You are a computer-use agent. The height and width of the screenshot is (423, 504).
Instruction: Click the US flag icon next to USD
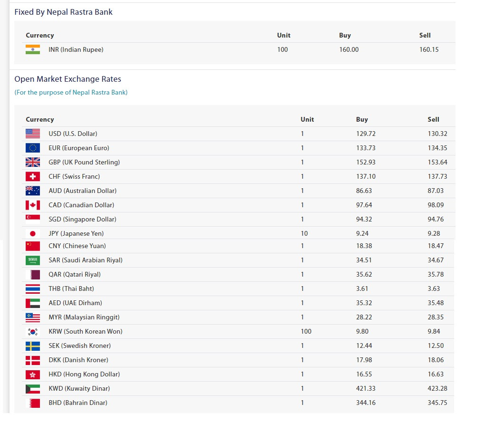(x=33, y=134)
